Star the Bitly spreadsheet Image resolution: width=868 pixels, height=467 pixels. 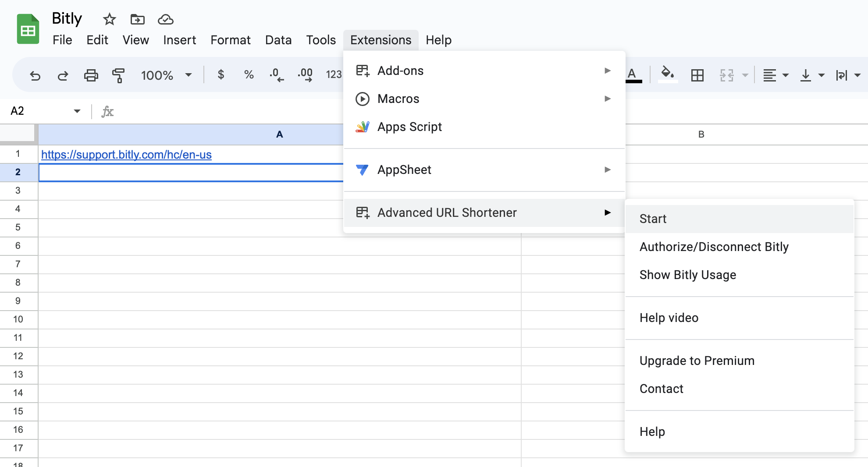pos(109,19)
